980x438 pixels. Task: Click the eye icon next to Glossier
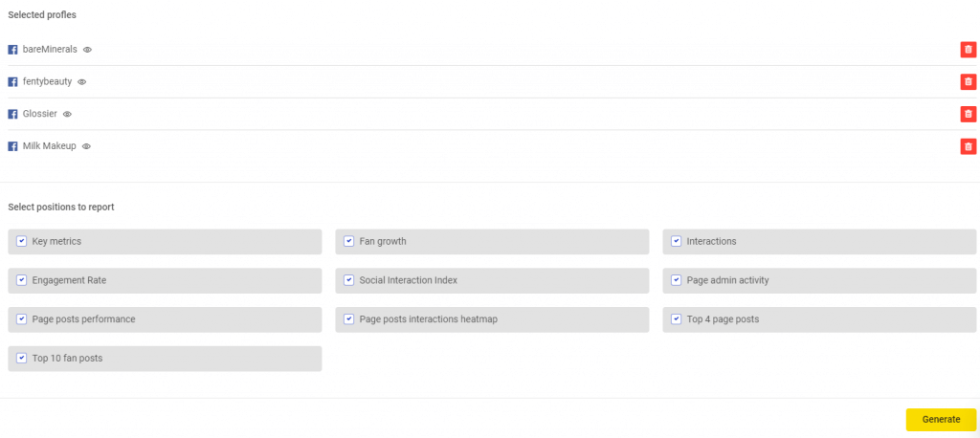67,115
